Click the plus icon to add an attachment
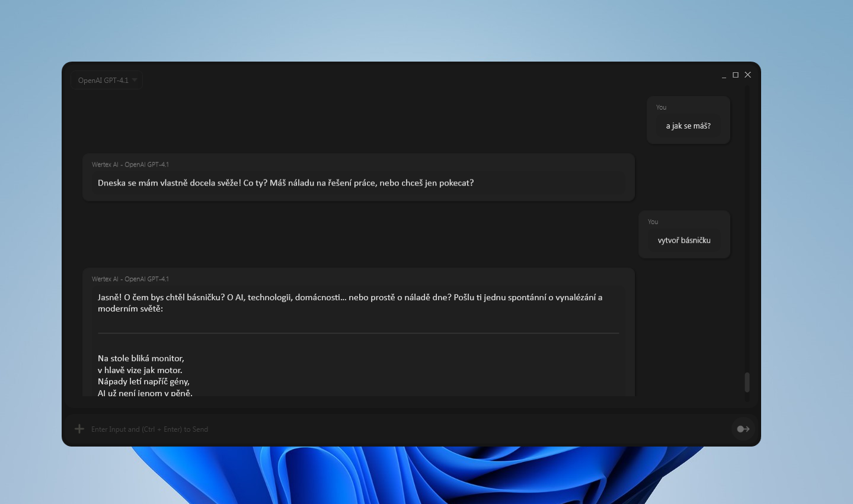 pos(79,429)
